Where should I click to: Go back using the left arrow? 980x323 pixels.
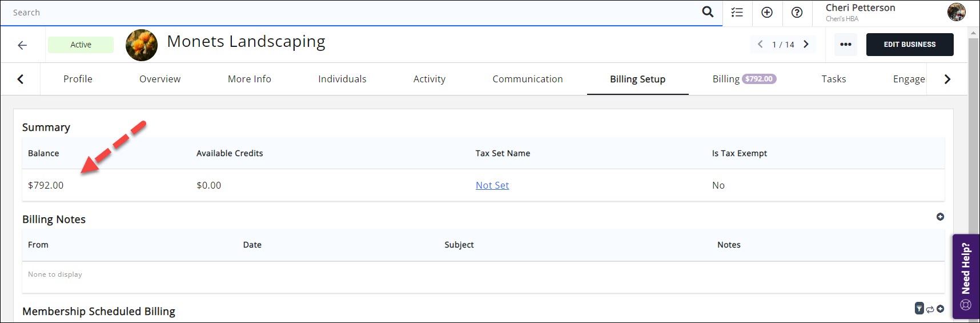pyautogui.click(x=22, y=45)
